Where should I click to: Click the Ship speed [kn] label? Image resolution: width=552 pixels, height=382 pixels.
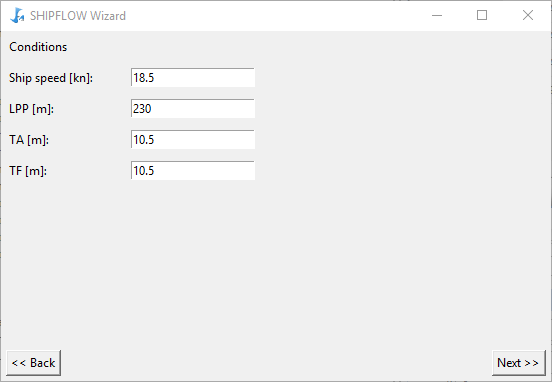coord(51,78)
